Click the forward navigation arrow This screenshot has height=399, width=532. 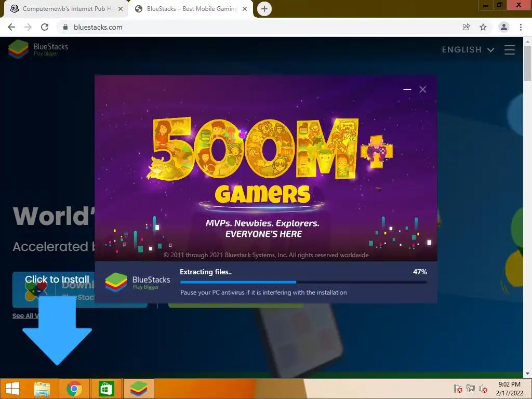click(28, 27)
